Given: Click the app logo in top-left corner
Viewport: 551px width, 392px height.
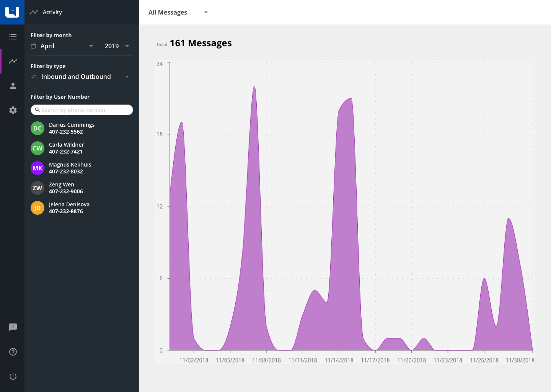Looking at the screenshot, I should click(x=12, y=12).
